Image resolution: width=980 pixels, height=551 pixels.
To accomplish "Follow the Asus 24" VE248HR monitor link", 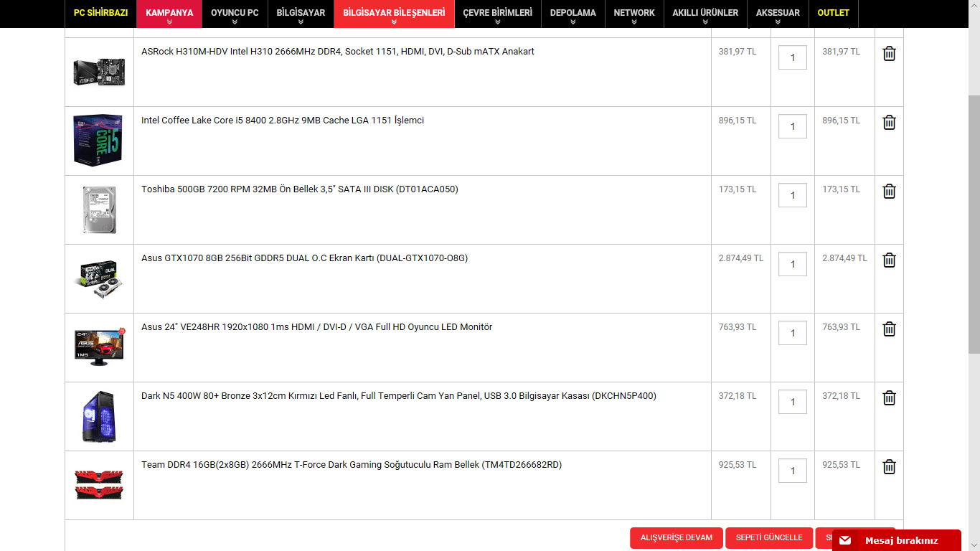I will point(316,327).
